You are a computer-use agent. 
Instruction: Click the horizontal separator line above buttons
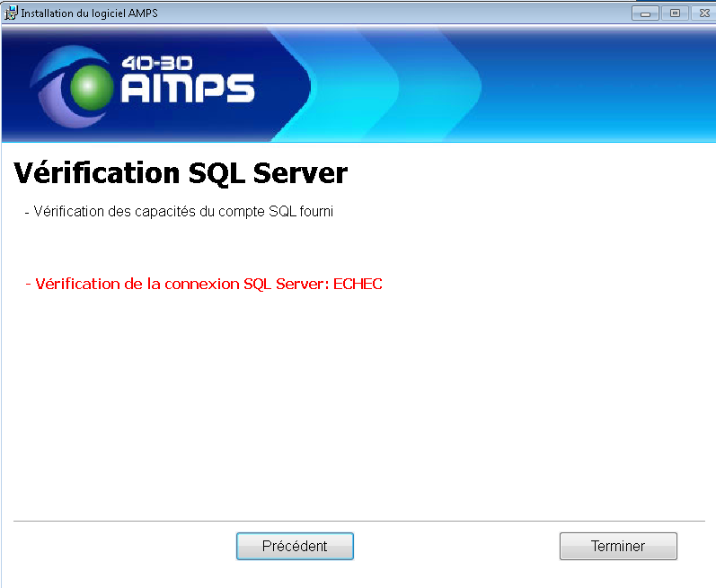point(359,520)
